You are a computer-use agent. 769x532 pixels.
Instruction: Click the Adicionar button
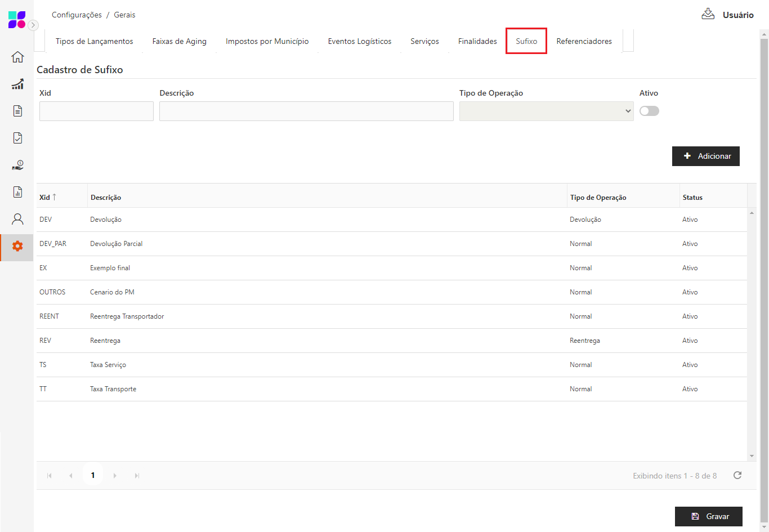coord(705,156)
